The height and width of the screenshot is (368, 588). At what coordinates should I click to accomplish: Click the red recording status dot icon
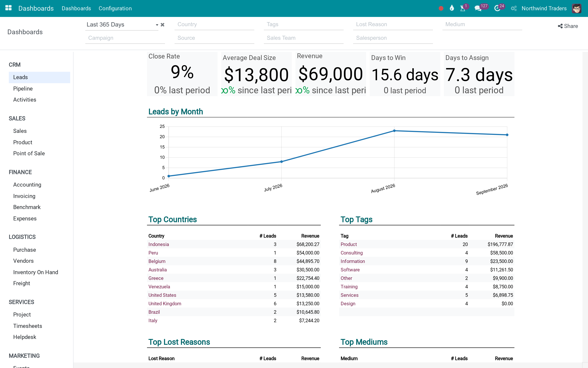(x=441, y=8)
